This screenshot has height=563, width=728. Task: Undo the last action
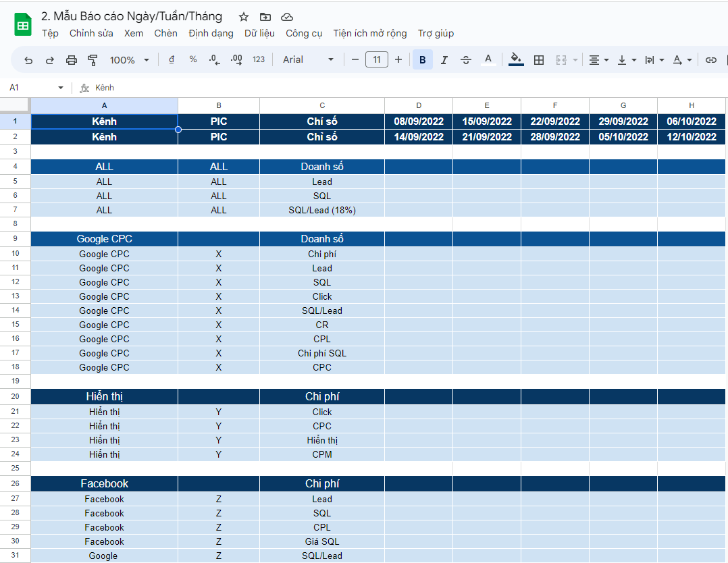(28, 60)
